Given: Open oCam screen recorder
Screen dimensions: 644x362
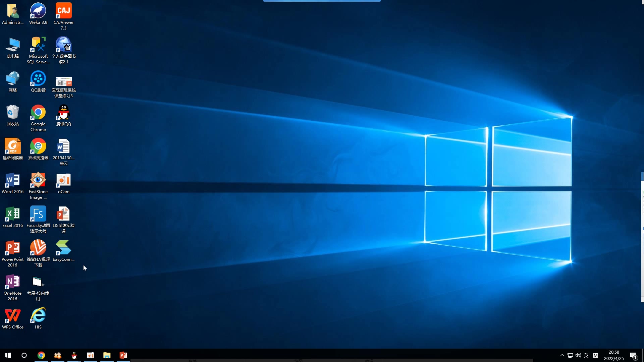Looking at the screenshot, I should (63, 183).
